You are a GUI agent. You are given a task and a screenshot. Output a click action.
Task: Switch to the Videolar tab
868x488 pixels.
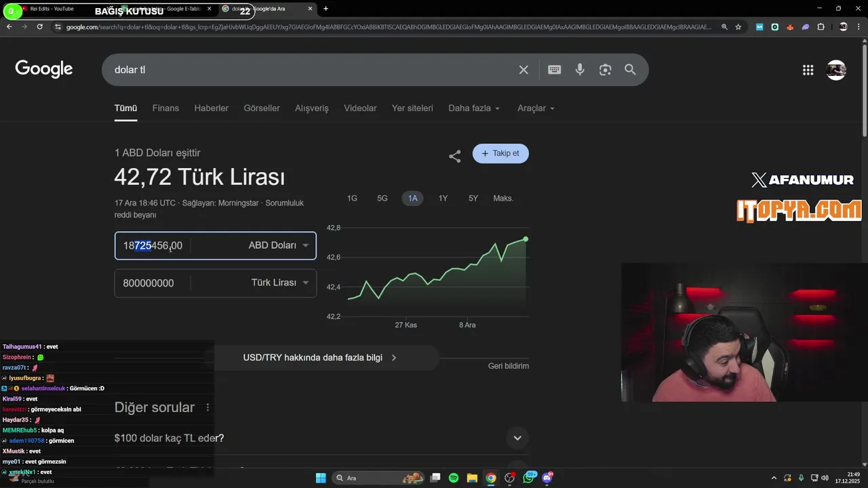(360, 108)
